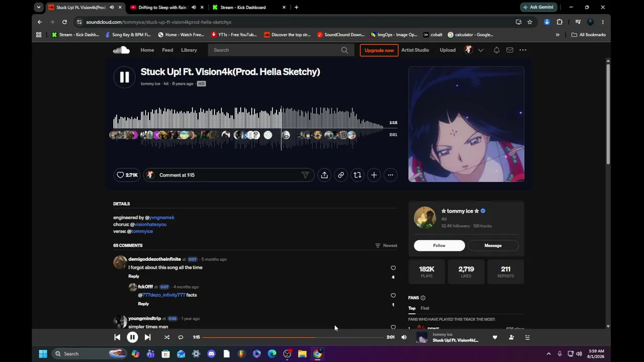This screenshot has height=362, width=644.
Task: Toggle shuffle in the player bar
Action: click(167, 337)
